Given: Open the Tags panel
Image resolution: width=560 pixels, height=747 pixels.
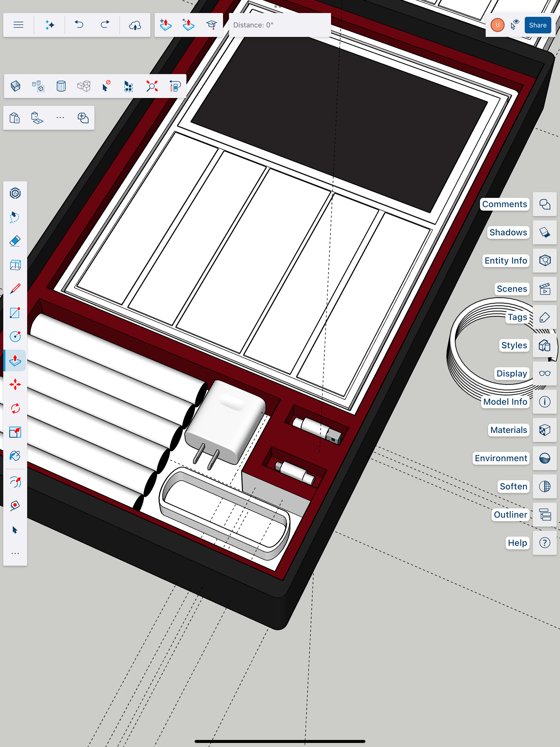Looking at the screenshot, I should coord(545,317).
